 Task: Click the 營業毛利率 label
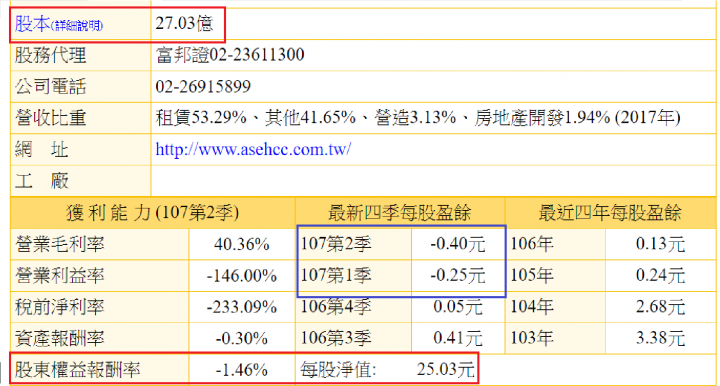point(60,244)
